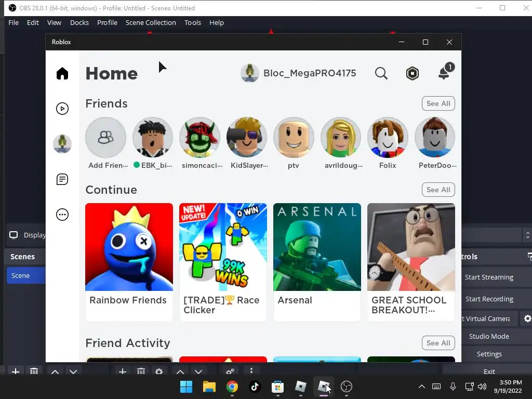Screen dimensions: 532x399
Task: Open the OBS Edit menu
Action: click(33, 22)
